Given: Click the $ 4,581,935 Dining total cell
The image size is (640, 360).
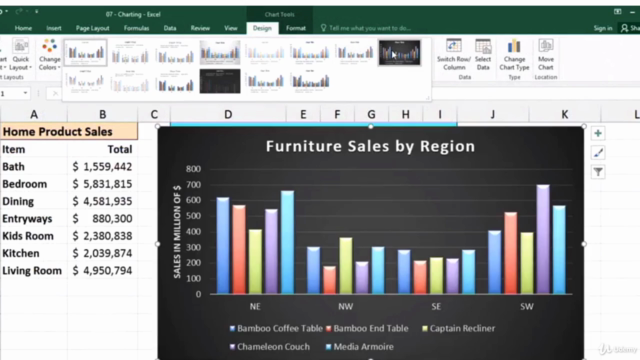Looking at the screenshot, I should point(102,201).
